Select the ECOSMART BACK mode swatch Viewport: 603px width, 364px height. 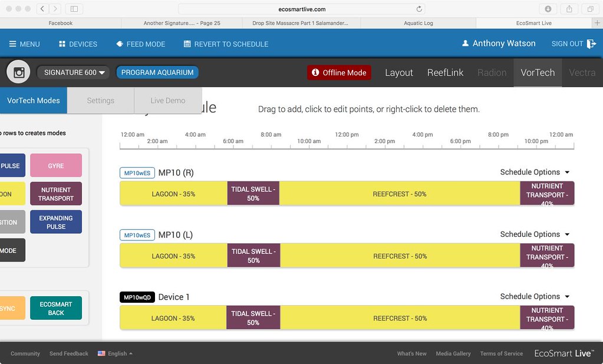56,308
